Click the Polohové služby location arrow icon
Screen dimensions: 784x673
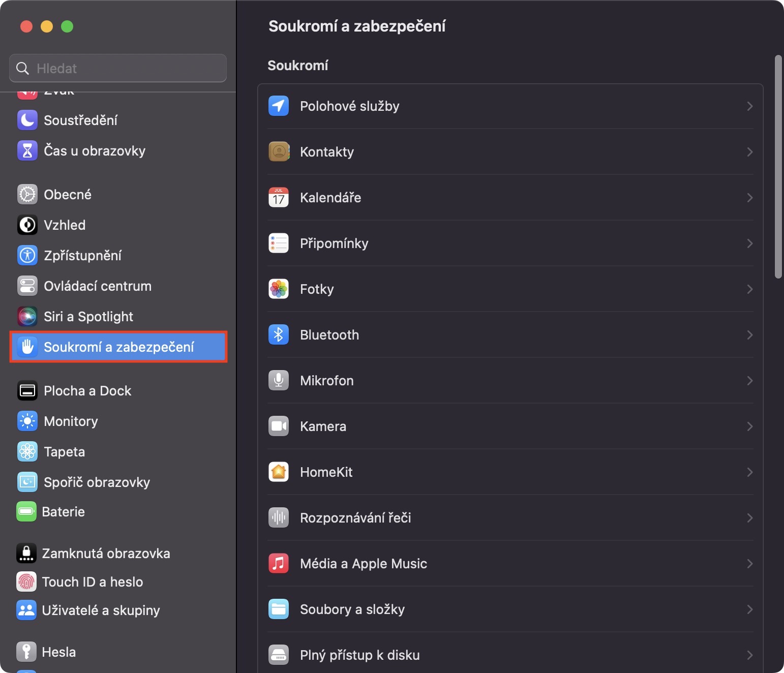[278, 106]
